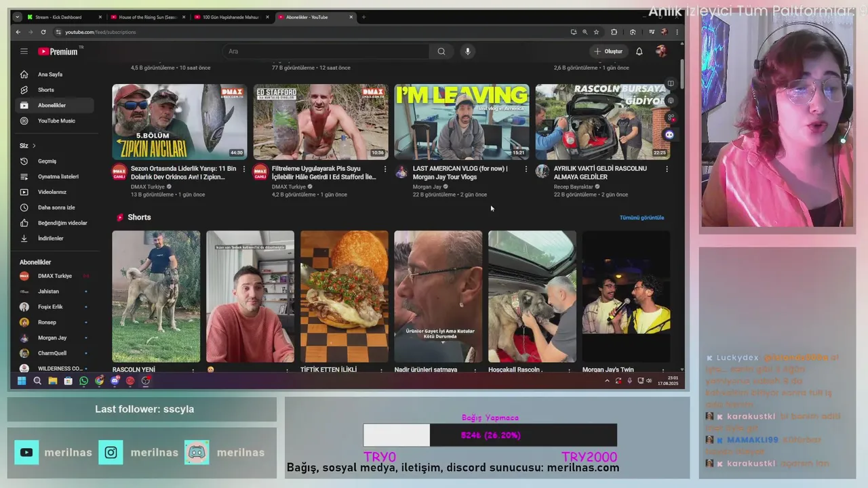Bookmark this page with the star
This screenshot has width=868, height=488.
click(x=596, y=32)
